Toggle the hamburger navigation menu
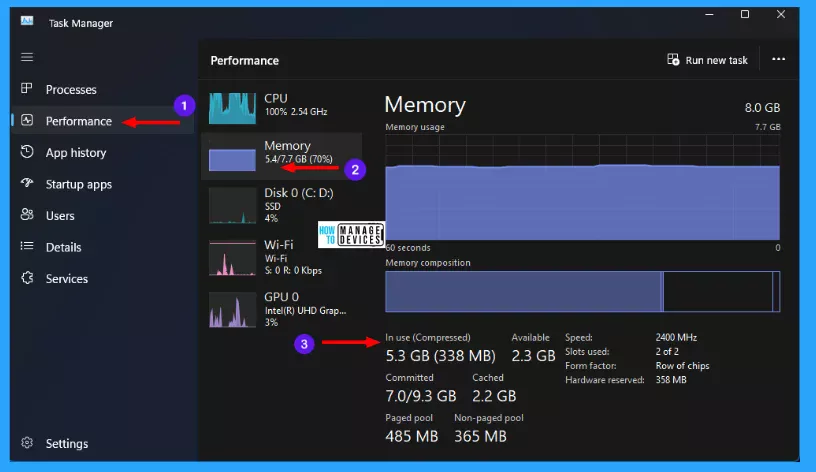The height and width of the screenshot is (472, 816). coord(27,57)
